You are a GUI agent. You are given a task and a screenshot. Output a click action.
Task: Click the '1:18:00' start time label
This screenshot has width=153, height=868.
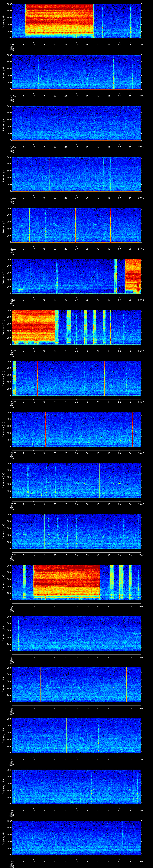(12, 147)
